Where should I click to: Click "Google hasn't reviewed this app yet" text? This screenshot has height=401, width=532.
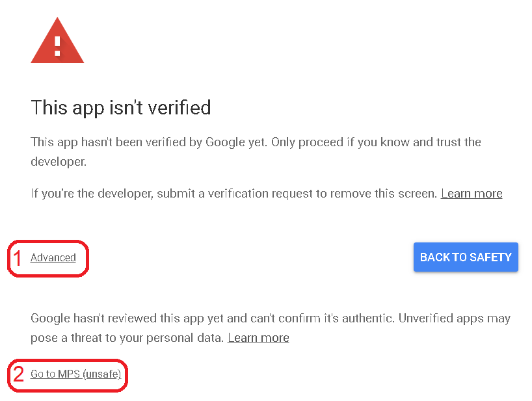click(129, 319)
